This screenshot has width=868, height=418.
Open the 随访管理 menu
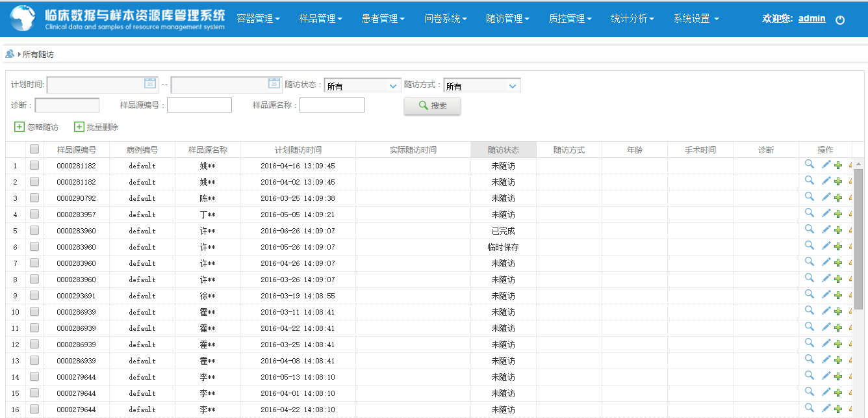(507, 19)
